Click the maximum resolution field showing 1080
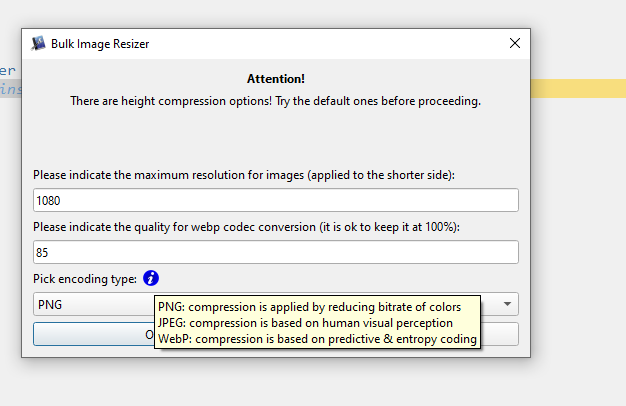The image size is (626, 406). tap(275, 200)
